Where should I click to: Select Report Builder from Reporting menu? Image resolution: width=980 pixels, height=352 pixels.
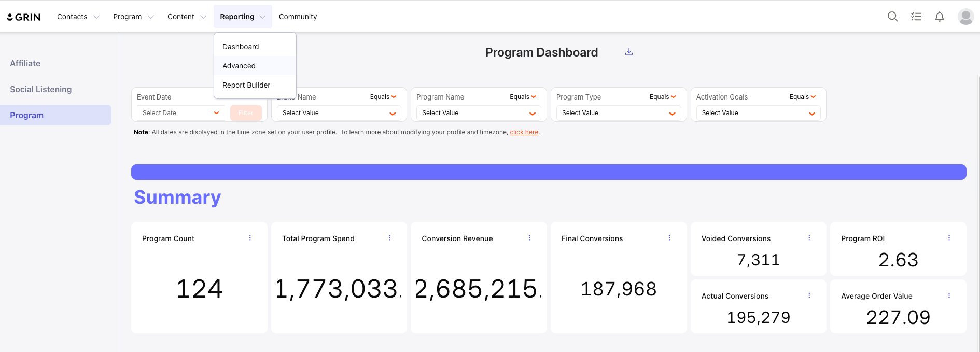pyautogui.click(x=255, y=85)
